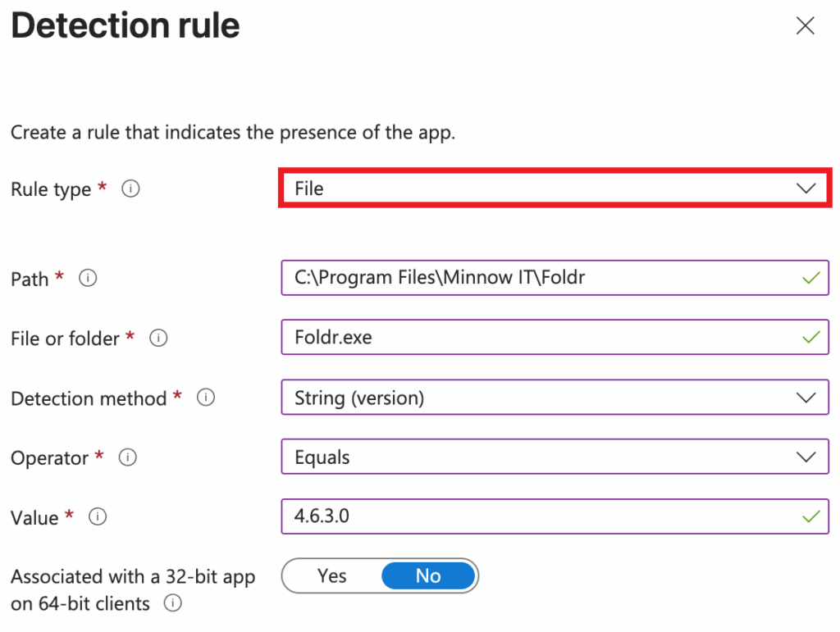Open info for 32-bit app association setting

click(x=173, y=603)
